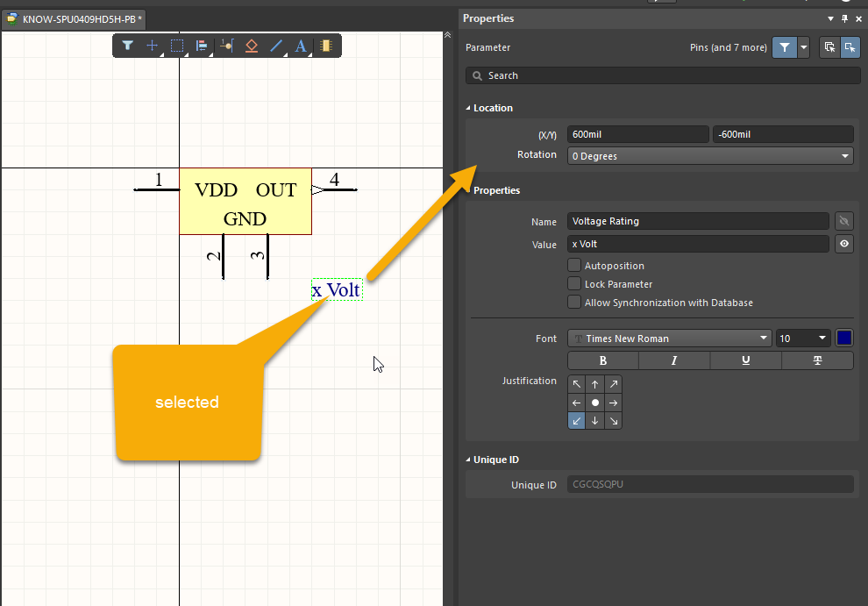Select the Move objects tool in active bar
868x606 pixels.
point(152,46)
